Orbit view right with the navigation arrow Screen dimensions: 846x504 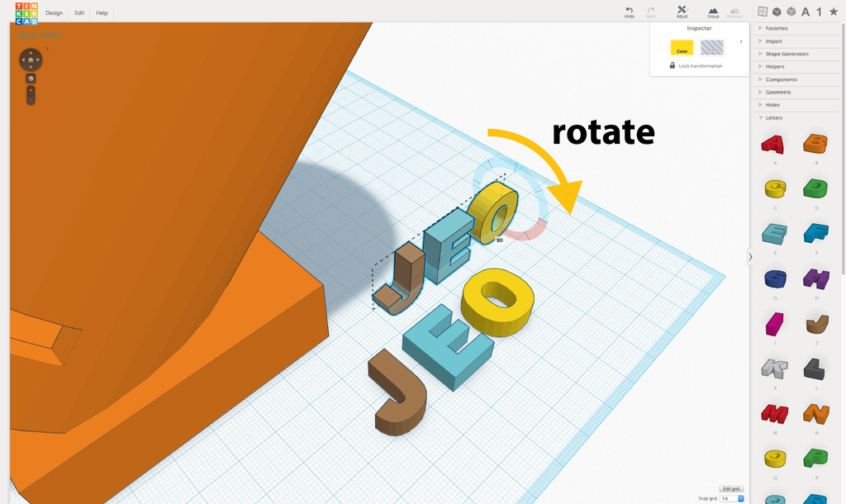click(x=38, y=59)
